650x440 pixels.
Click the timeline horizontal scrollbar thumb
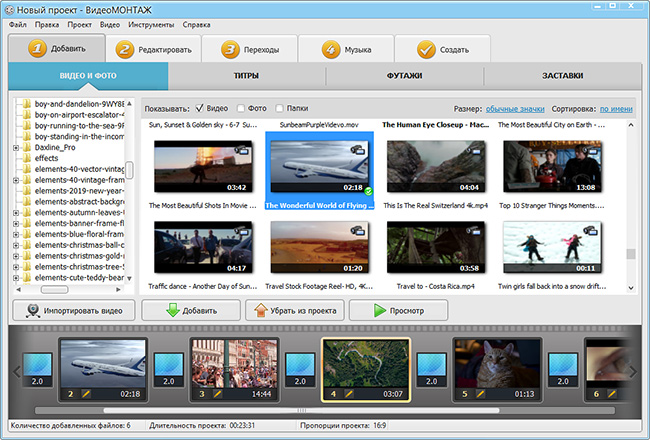[300, 410]
